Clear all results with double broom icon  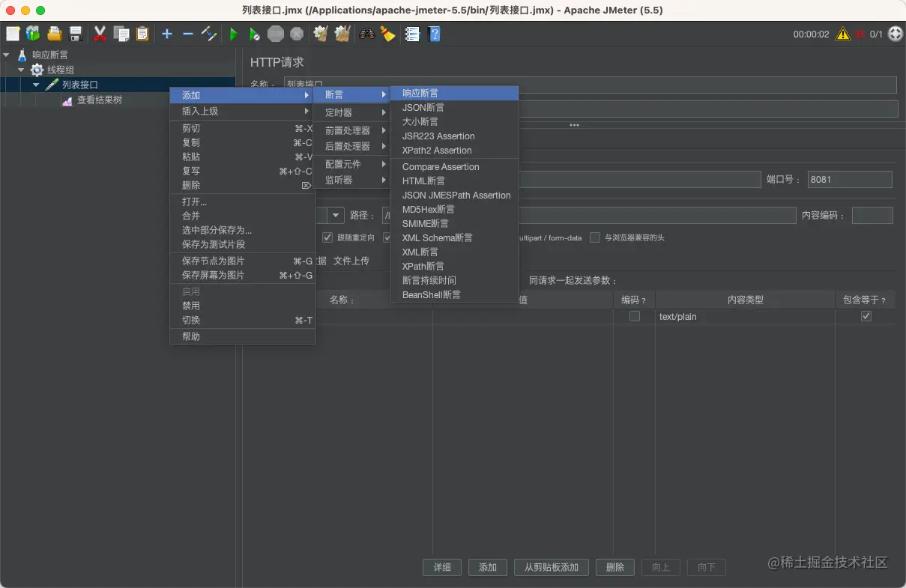(x=342, y=34)
